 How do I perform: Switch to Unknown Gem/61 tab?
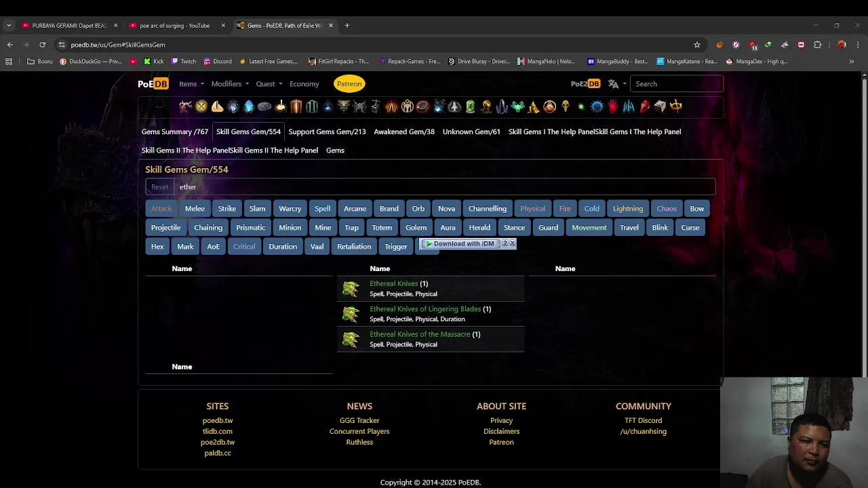[x=471, y=131]
